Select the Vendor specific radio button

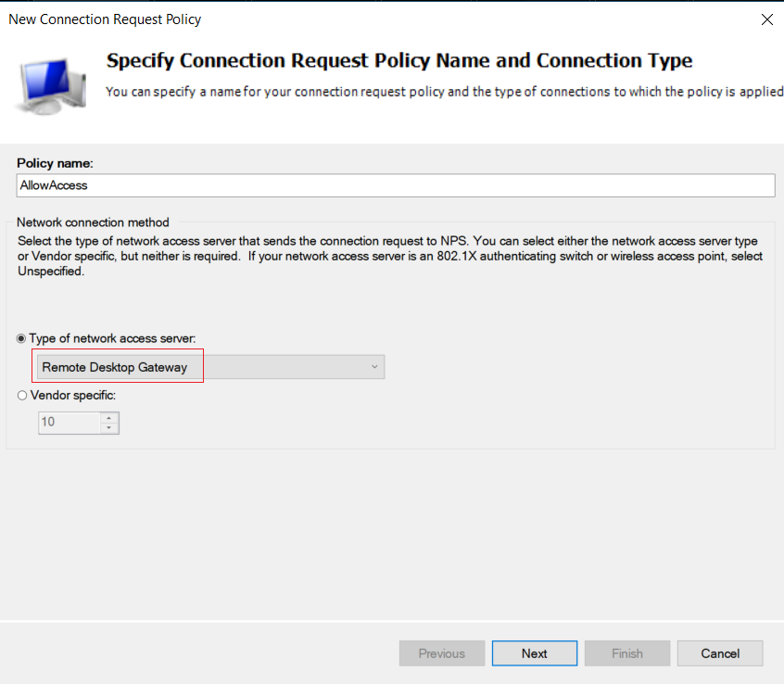(x=22, y=396)
